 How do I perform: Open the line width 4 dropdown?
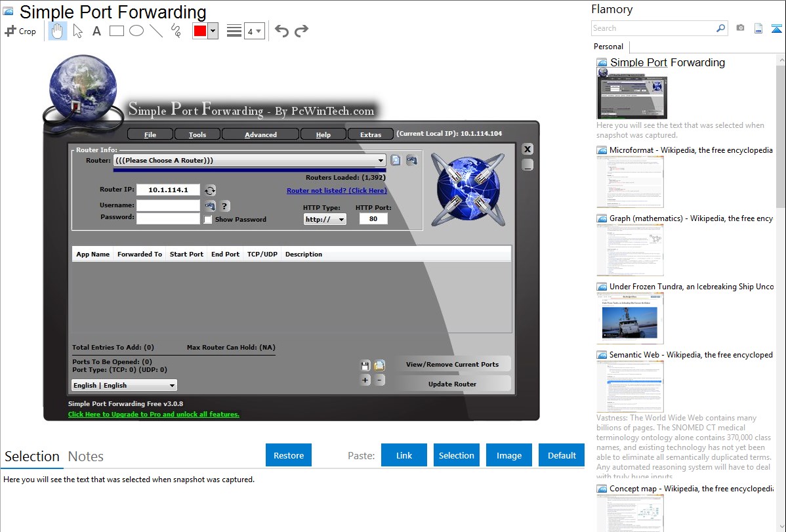[254, 31]
